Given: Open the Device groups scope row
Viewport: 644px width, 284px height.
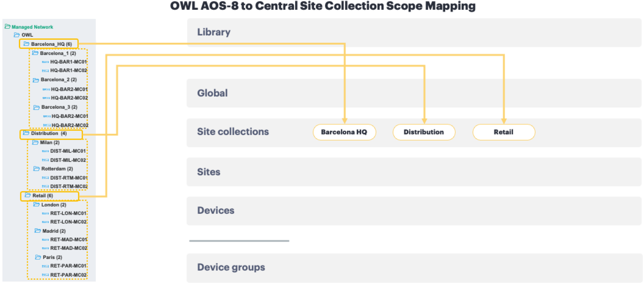Looking at the screenshot, I should (414, 268).
